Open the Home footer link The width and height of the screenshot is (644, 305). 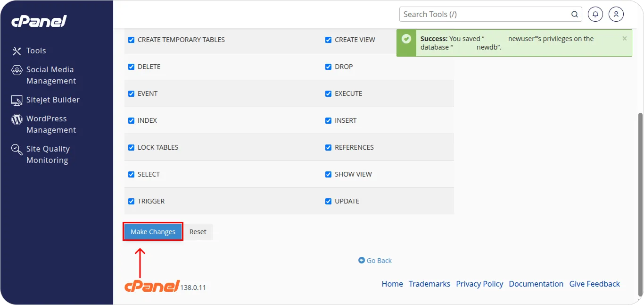[x=392, y=284]
